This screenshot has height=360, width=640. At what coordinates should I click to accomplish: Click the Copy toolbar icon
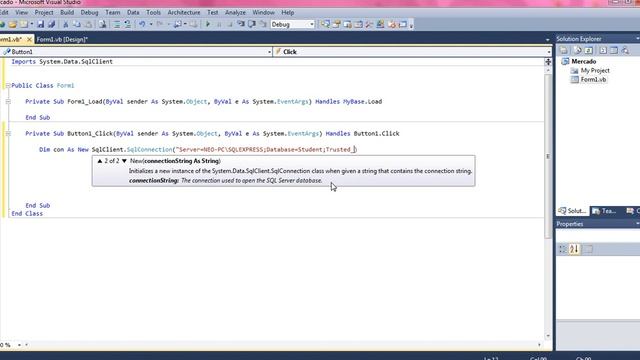pos(76,24)
